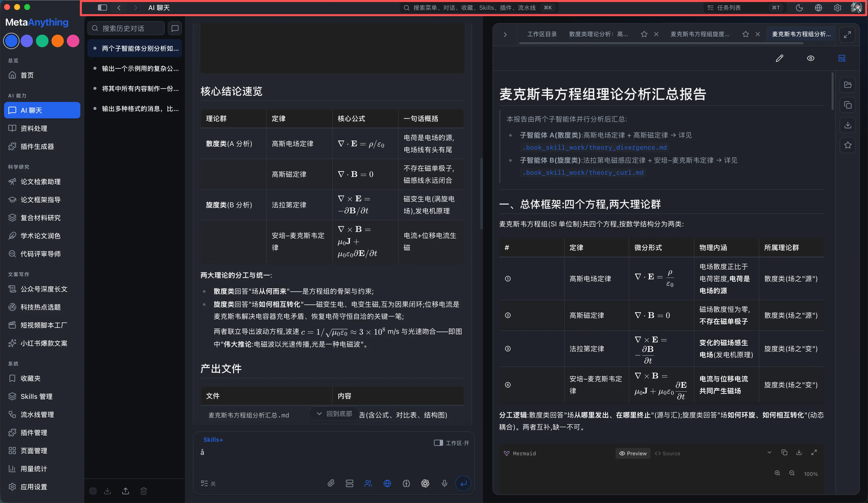Click the split layout icon in workspace panel
The height and width of the screenshot is (503, 868).
click(842, 58)
